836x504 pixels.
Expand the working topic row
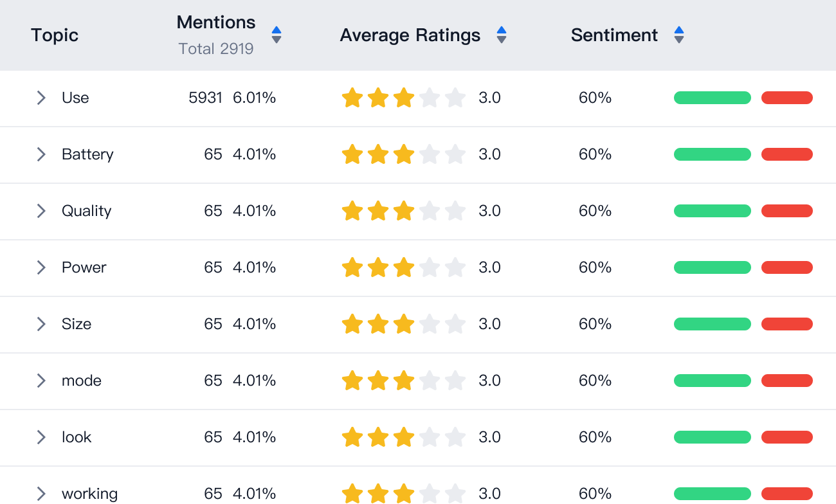click(x=41, y=494)
